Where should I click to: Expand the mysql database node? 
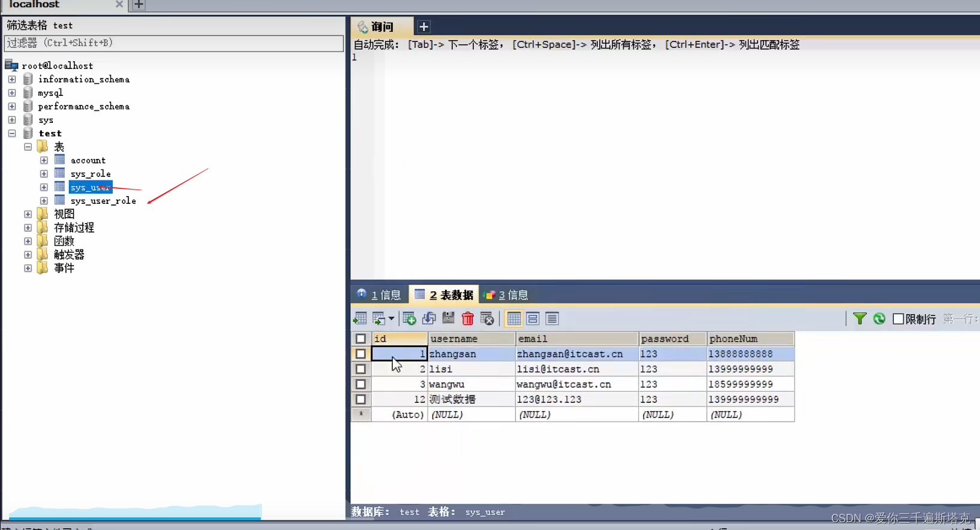pos(12,93)
